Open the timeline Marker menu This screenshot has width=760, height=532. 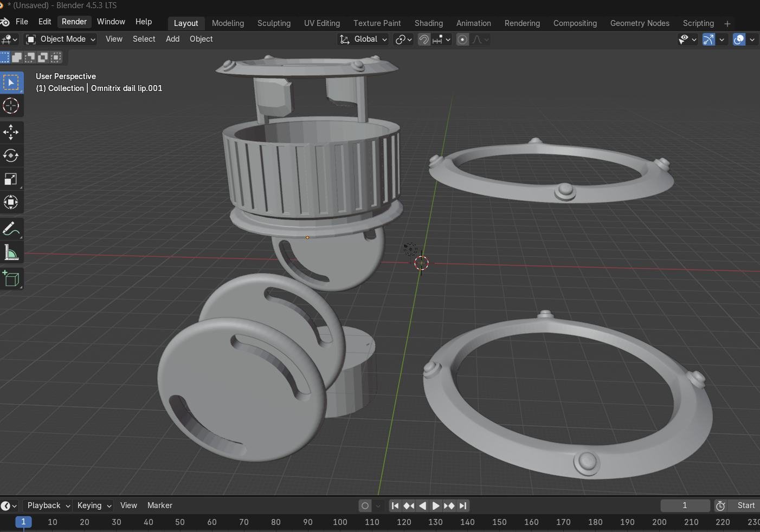tap(160, 505)
